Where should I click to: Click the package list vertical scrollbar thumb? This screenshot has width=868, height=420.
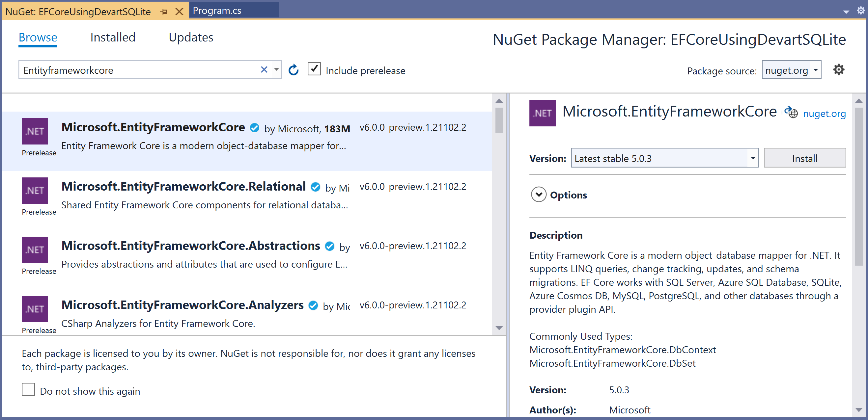coord(499,120)
